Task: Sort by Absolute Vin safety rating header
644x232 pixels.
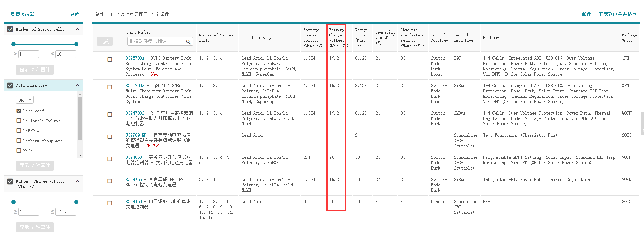Action: tap(412, 37)
